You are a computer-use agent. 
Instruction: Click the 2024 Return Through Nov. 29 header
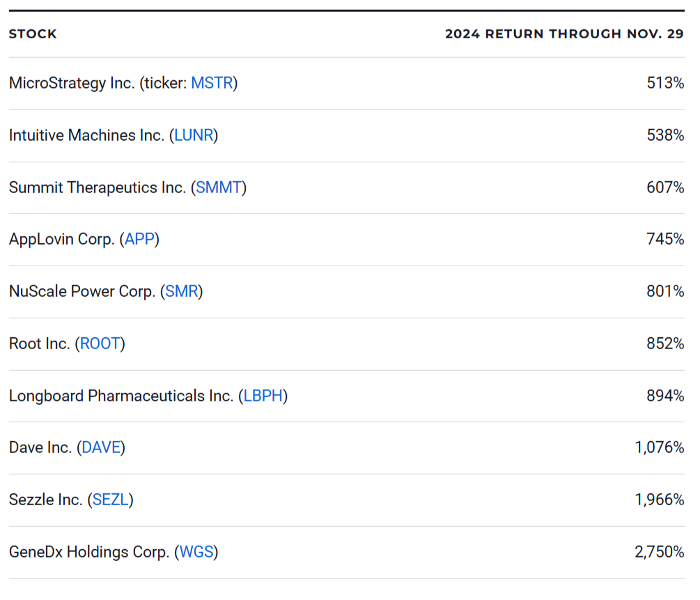[x=564, y=34]
